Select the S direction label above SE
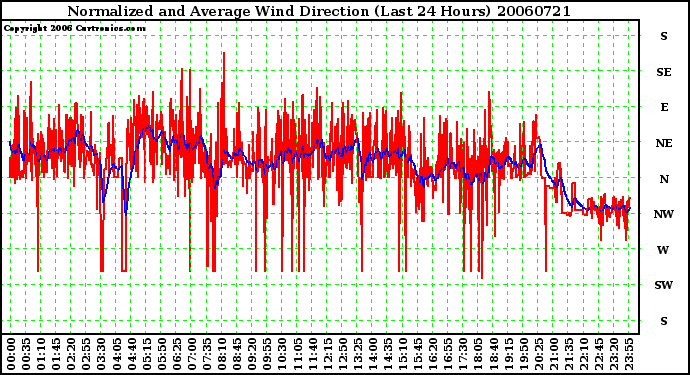The width and height of the screenshot is (690, 375). point(664,36)
